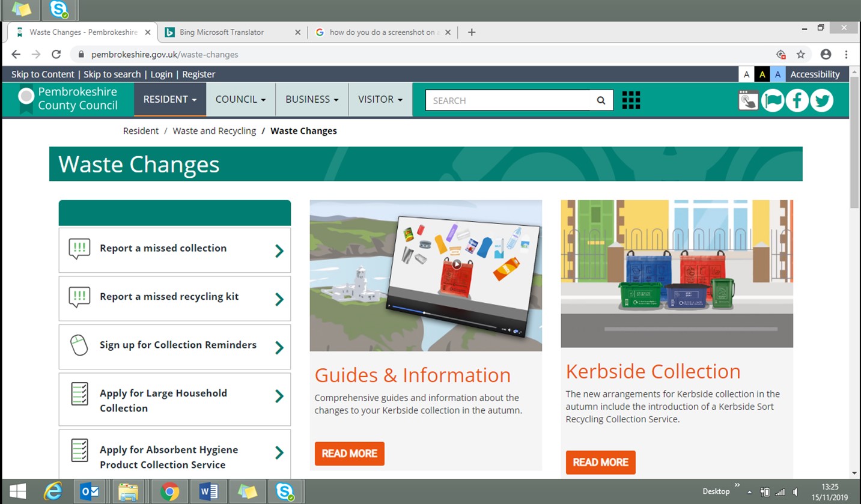This screenshot has width=861, height=504.
Task: Expand the RESIDENT navigation dropdown
Action: [169, 100]
